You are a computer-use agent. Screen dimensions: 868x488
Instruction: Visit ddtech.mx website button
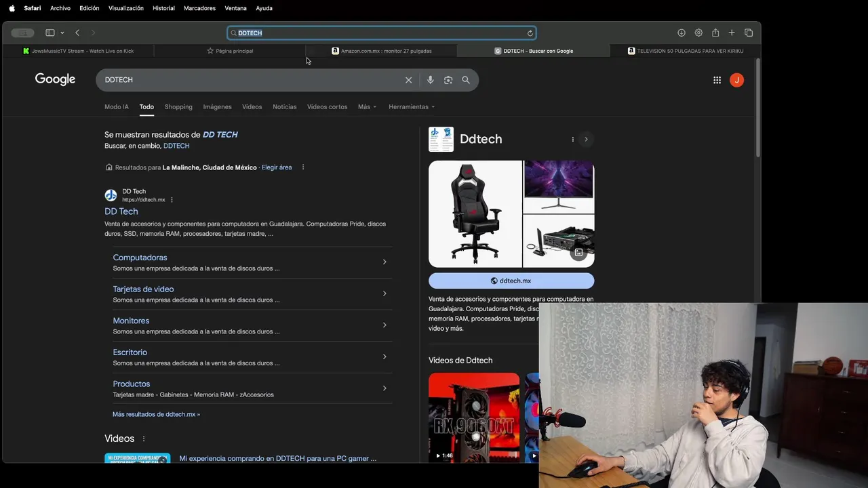point(511,281)
